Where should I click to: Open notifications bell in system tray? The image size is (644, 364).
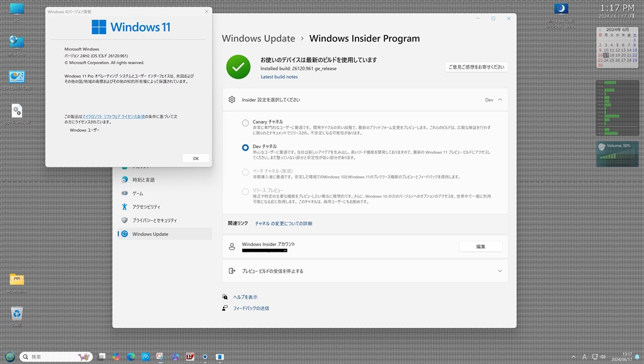click(638, 357)
